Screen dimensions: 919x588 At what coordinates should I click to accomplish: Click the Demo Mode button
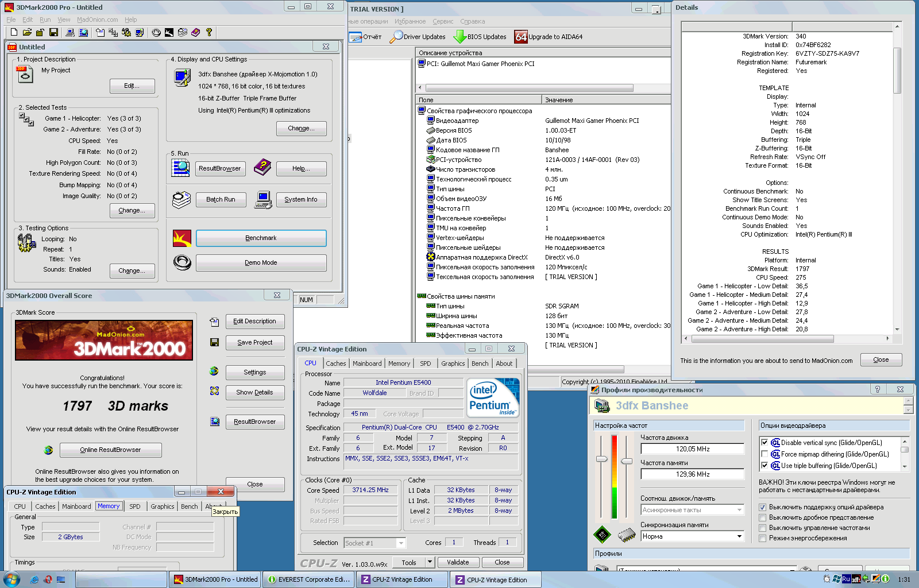click(x=261, y=262)
